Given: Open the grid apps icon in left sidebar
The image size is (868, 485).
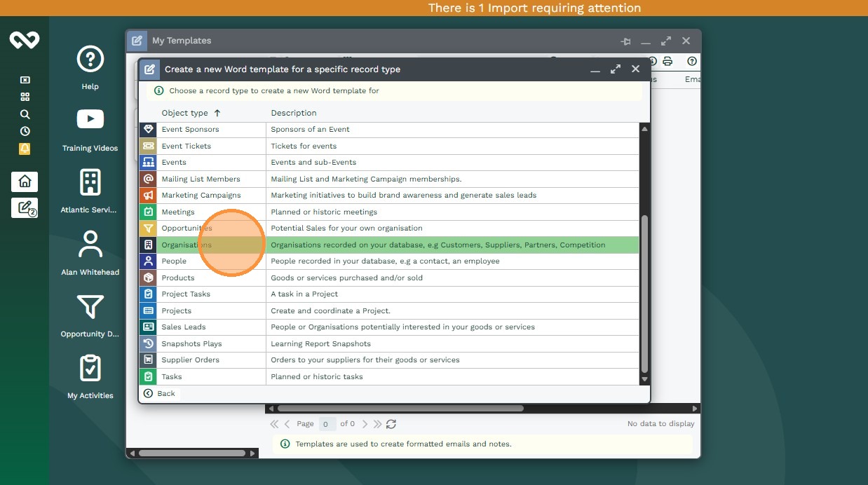Looking at the screenshot, I should (x=25, y=97).
